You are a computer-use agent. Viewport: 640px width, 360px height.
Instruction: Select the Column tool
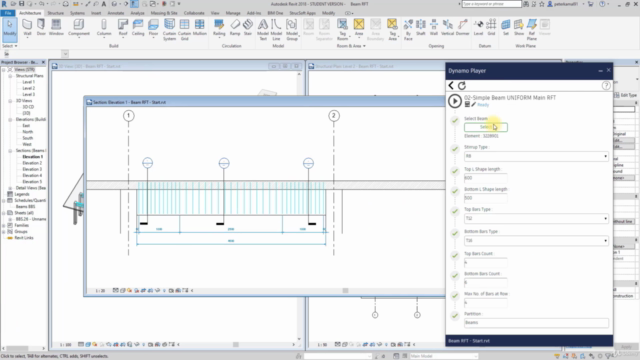click(104, 28)
